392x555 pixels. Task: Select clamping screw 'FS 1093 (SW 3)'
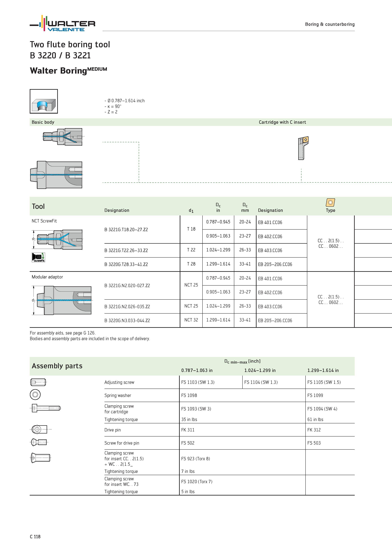tap(196, 409)
